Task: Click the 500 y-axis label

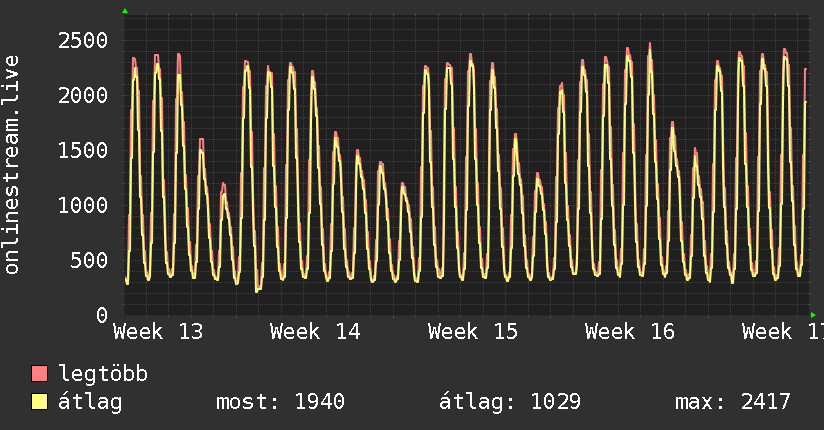Action: [89, 260]
